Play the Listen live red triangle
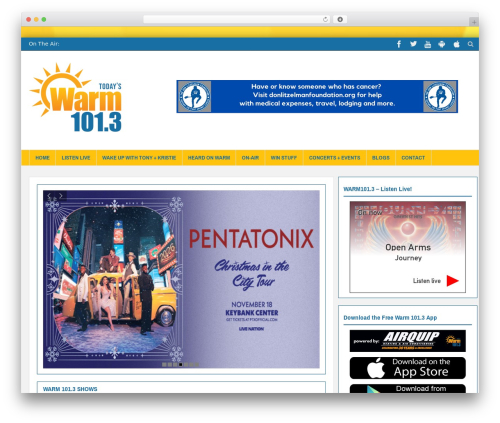The image size is (500, 423). click(x=452, y=281)
